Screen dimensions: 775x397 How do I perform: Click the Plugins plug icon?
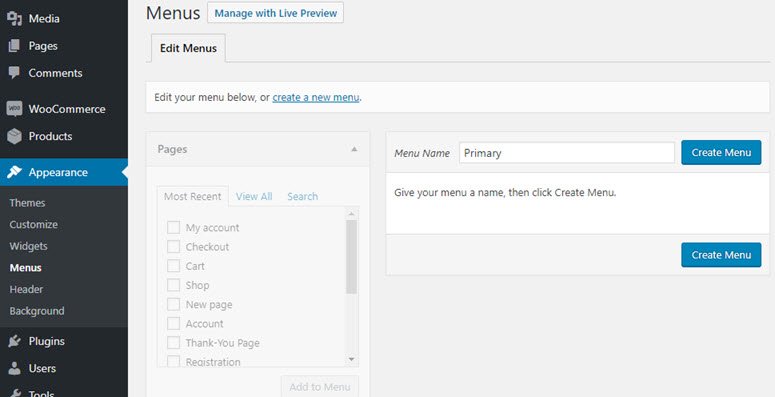(x=14, y=341)
